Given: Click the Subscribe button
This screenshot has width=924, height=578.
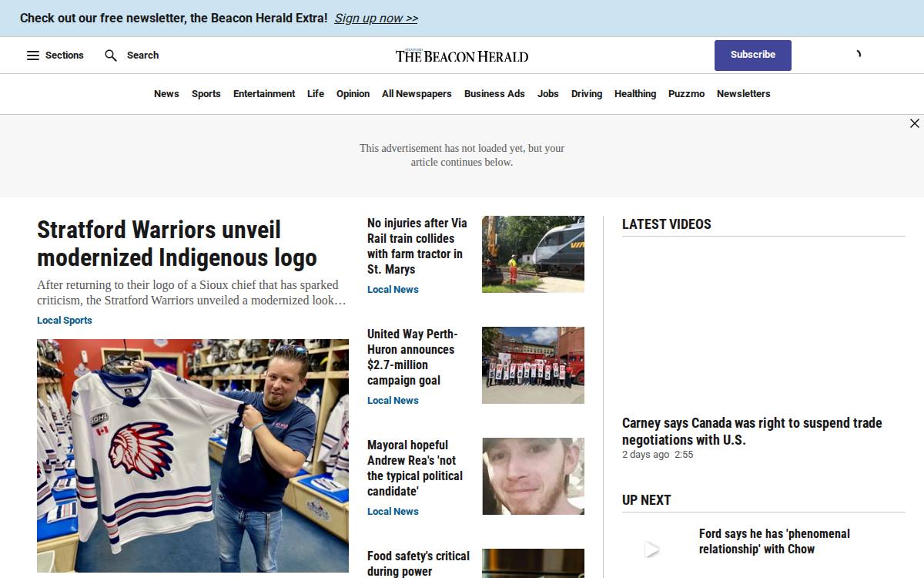Looking at the screenshot, I should (753, 55).
